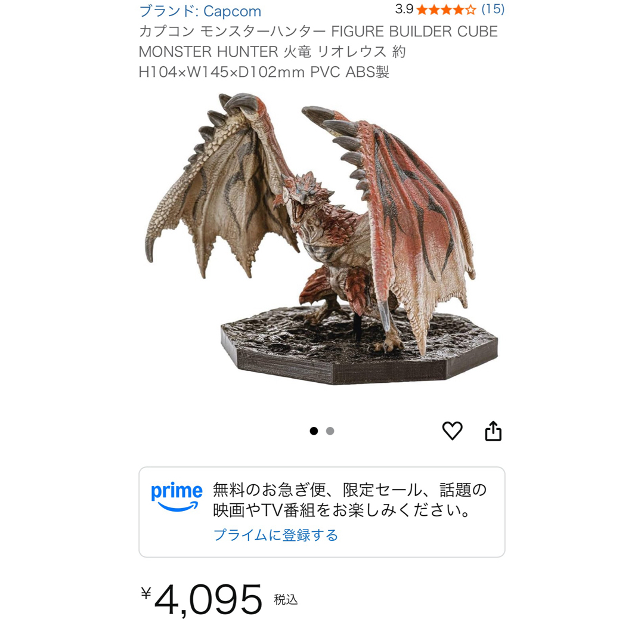Tap the figure's octagonal base
This screenshot has height=644, width=644.
tap(359, 349)
